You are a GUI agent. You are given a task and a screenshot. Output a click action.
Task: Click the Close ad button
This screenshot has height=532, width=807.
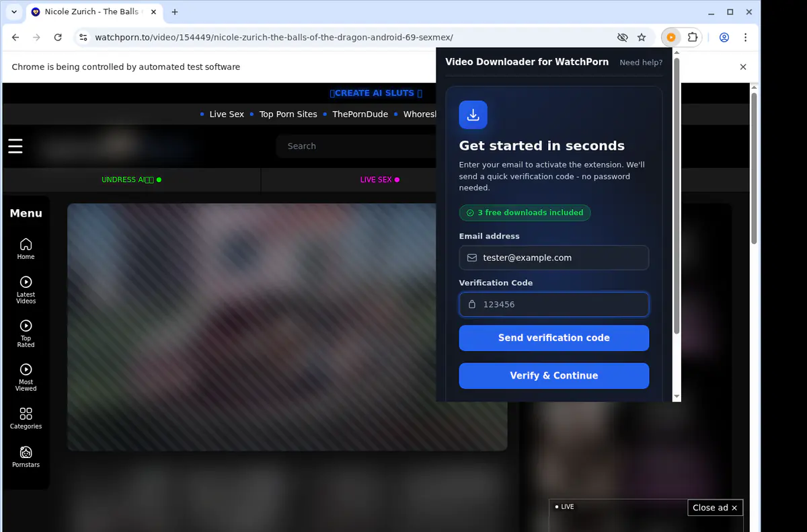[716, 508]
